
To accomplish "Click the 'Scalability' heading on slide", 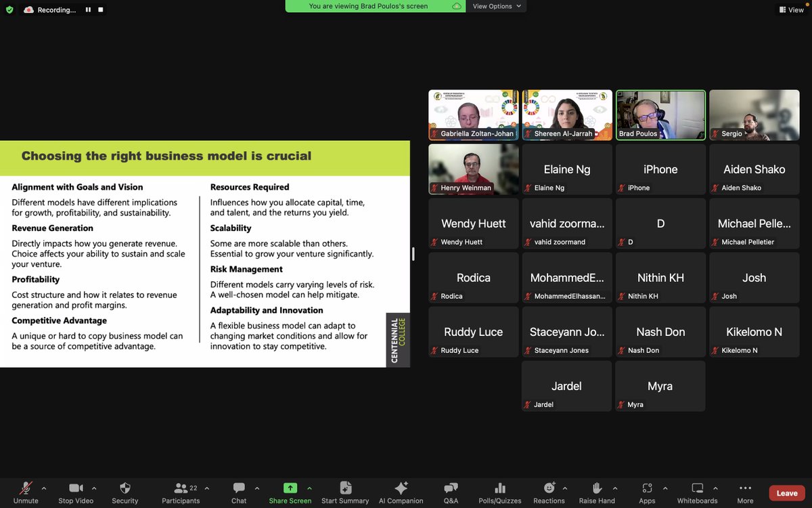I will 231,228.
